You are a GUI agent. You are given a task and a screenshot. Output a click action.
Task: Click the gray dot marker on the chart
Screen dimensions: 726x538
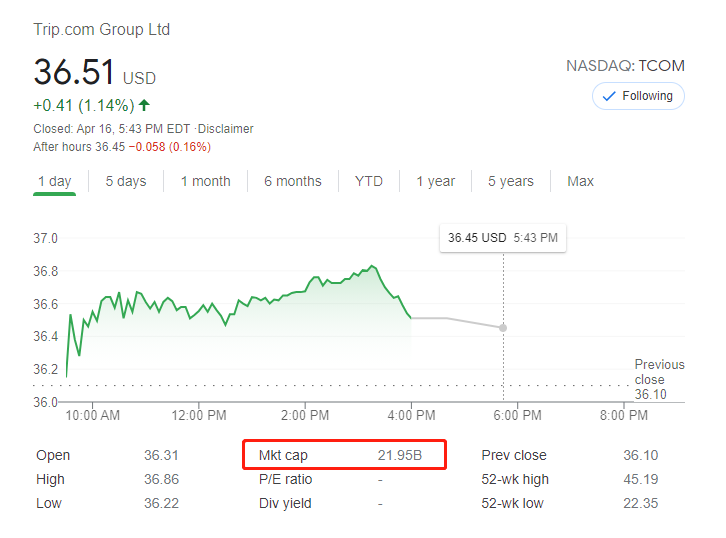[503, 327]
